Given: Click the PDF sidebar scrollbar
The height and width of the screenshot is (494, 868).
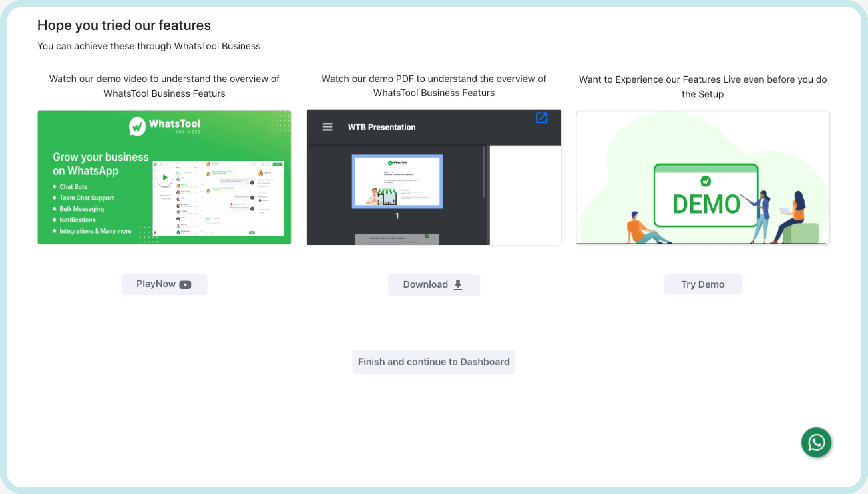Looking at the screenshot, I should (484, 172).
